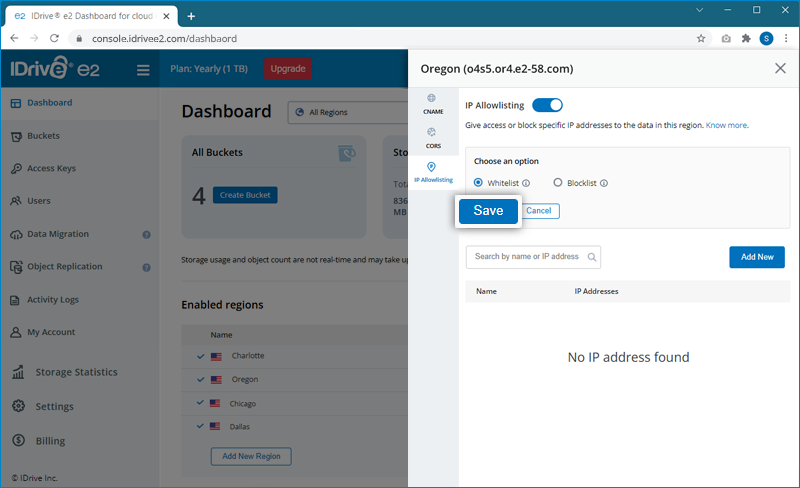
Task: Open a new browser tab
Action: pos(191,16)
